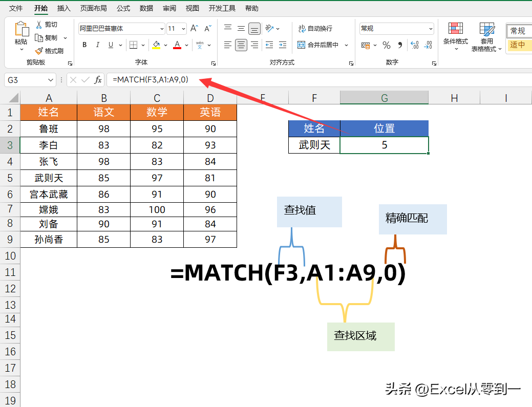Click the 自动换行 button label
Screen dimensions: 532x407
(x=320, y=29)
